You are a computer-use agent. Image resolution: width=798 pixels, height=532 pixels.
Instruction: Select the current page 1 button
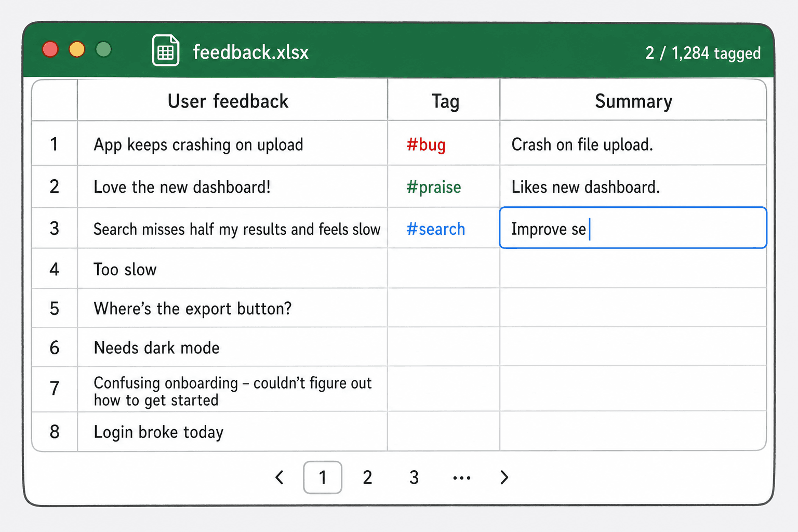323,477
